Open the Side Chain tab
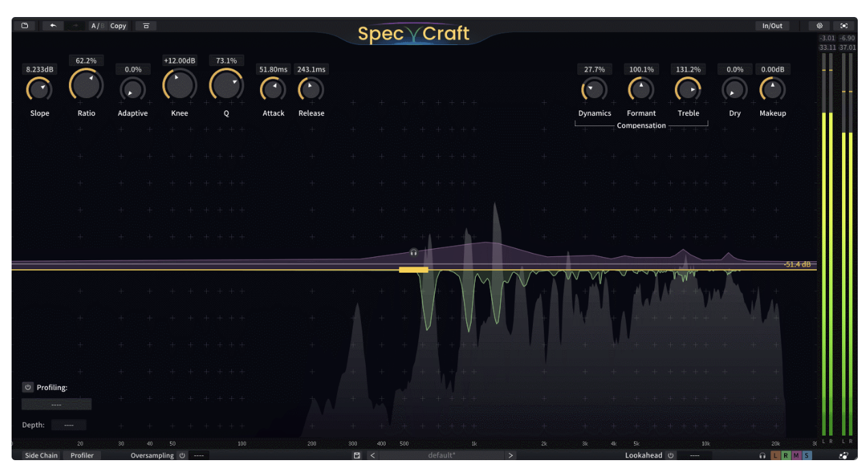Screen dimensions: 868x469 point(41,455)
